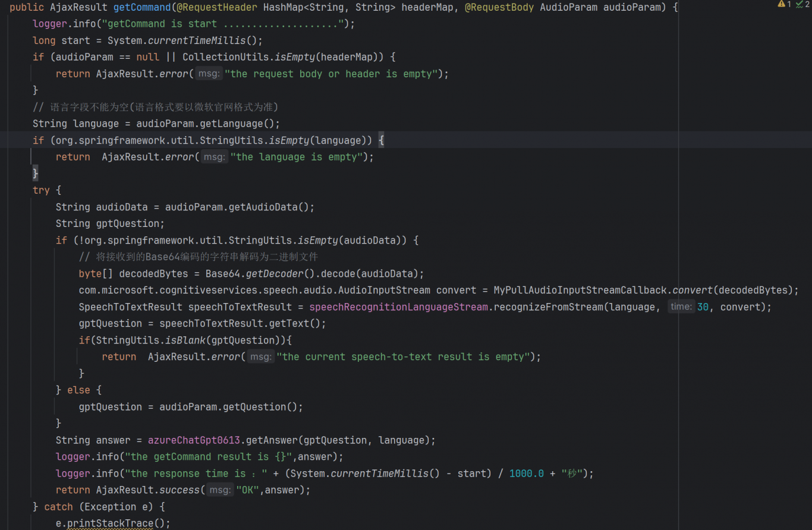Viewport: 812px width, 530px height.
Task: Click AudioInputStream in the convert declaration
Action: pos(384,290)
